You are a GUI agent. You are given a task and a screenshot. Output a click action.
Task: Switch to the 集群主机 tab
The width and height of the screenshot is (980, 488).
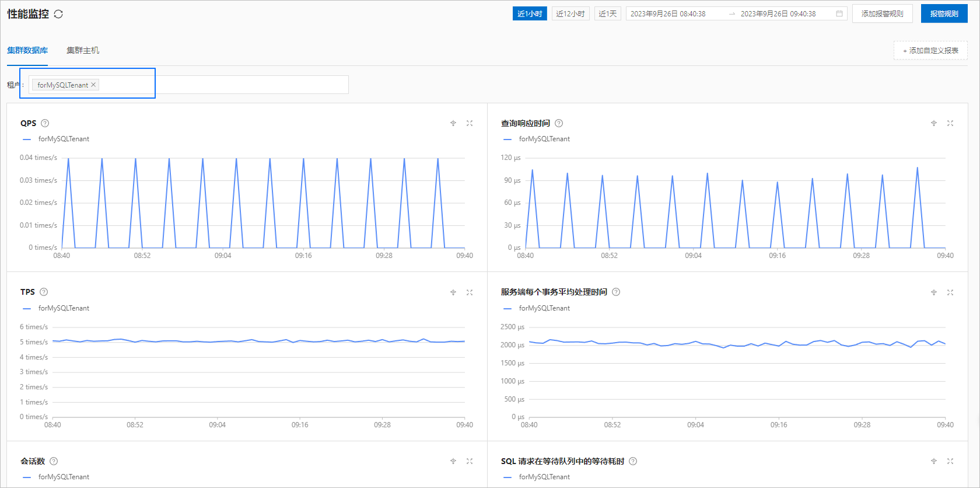(83, 50)
